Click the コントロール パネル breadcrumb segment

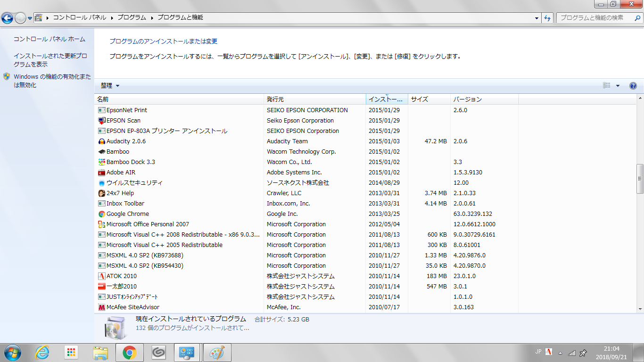tap(79, 18)
